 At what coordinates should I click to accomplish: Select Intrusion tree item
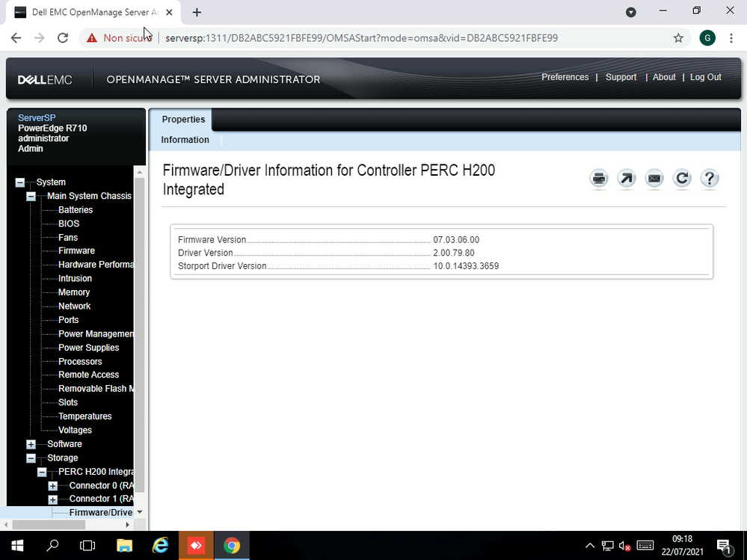75,279
